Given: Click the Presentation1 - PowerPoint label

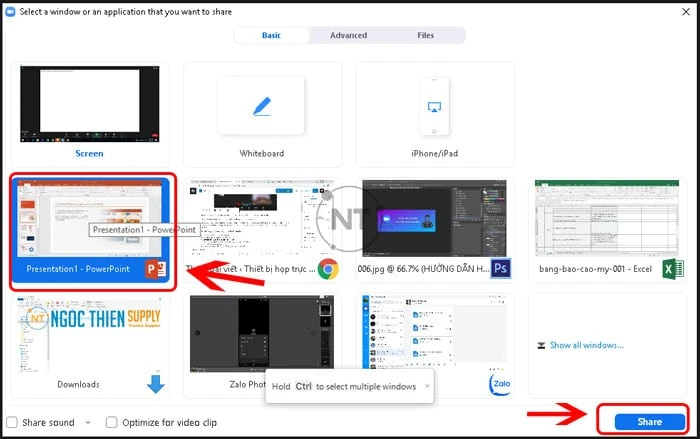Looking at the screenshot, I should pos(78,269).
